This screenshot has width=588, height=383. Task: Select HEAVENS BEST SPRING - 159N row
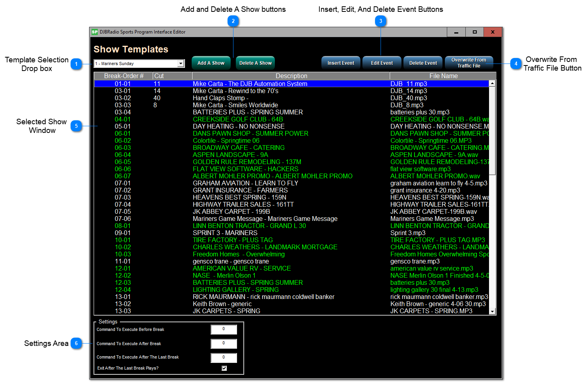click(x=292, y=197)
